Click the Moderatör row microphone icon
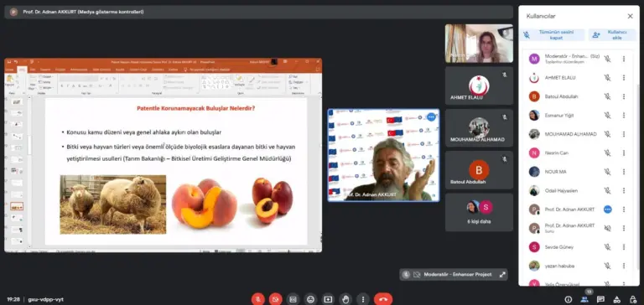 [607, 59]
